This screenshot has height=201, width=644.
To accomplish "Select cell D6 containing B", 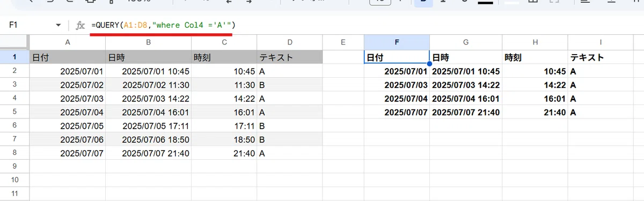I will pyautogui.click(x=290, y=126).
